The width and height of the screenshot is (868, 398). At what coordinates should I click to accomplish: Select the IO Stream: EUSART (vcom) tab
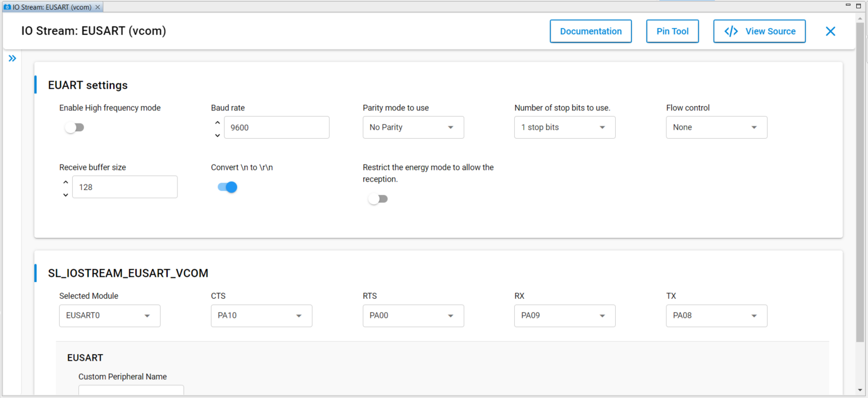tap(48, 7)
